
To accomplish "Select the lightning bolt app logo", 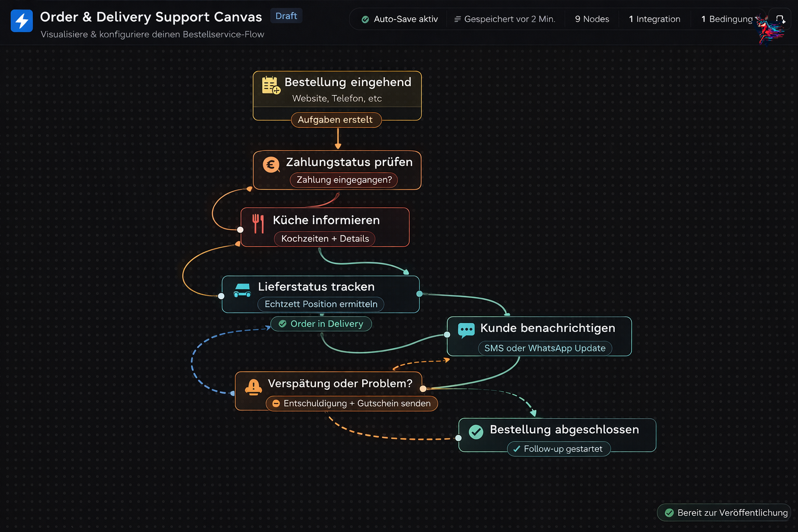I will click(21, 21).
